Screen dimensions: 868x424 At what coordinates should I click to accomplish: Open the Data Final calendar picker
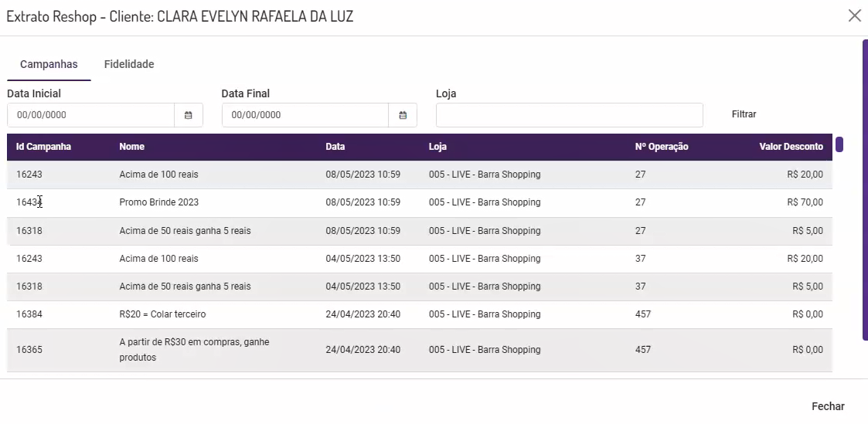pyautogui.click(x=403, y=115)
